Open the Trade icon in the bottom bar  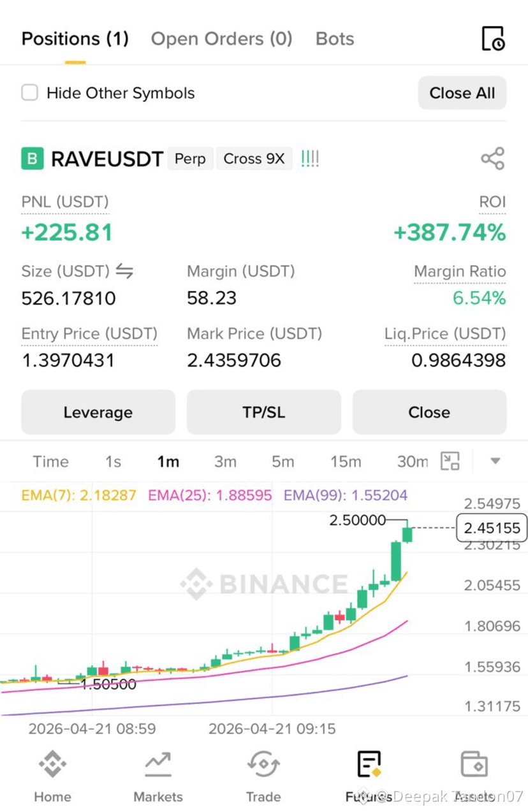(x=263, y=764)
